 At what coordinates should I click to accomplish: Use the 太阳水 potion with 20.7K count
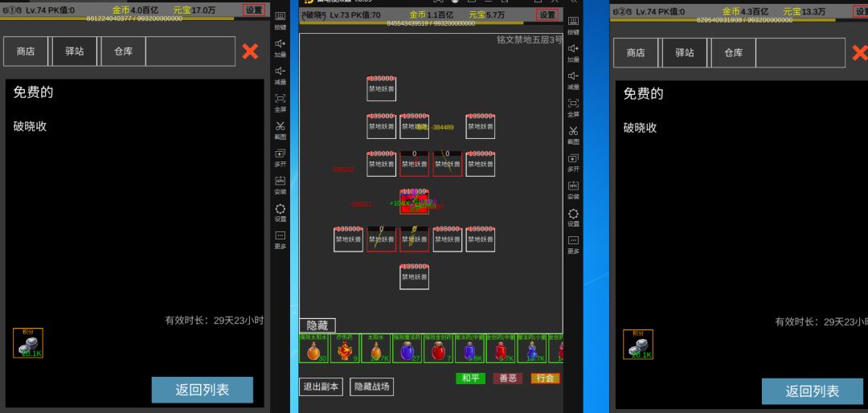(376, 348)
